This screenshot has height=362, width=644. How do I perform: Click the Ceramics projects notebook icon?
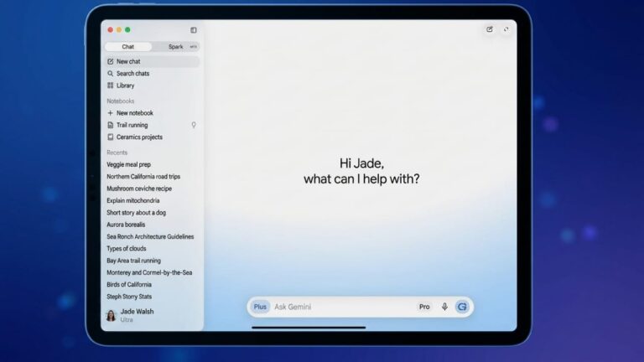click(x=110, y=137)
